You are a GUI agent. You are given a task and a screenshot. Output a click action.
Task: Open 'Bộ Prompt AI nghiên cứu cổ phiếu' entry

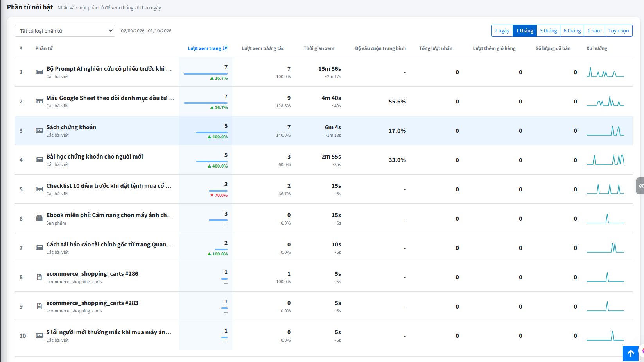[109, 69]
